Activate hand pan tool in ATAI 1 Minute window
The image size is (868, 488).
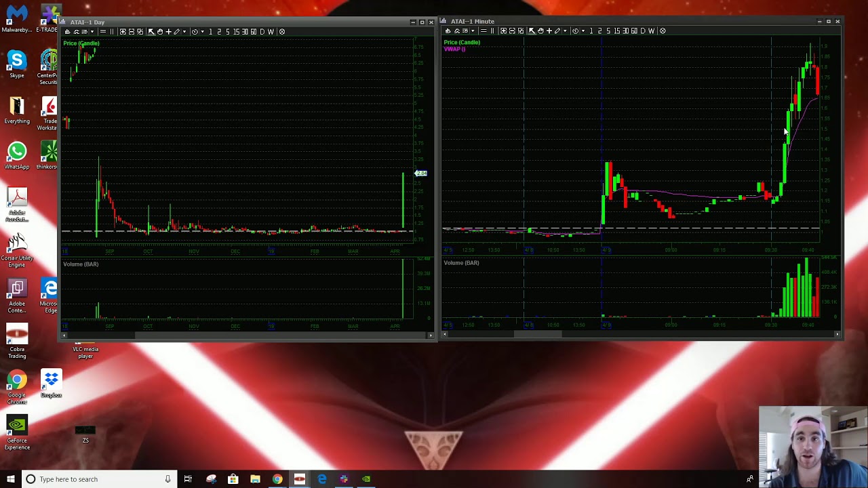click(540, 30)
